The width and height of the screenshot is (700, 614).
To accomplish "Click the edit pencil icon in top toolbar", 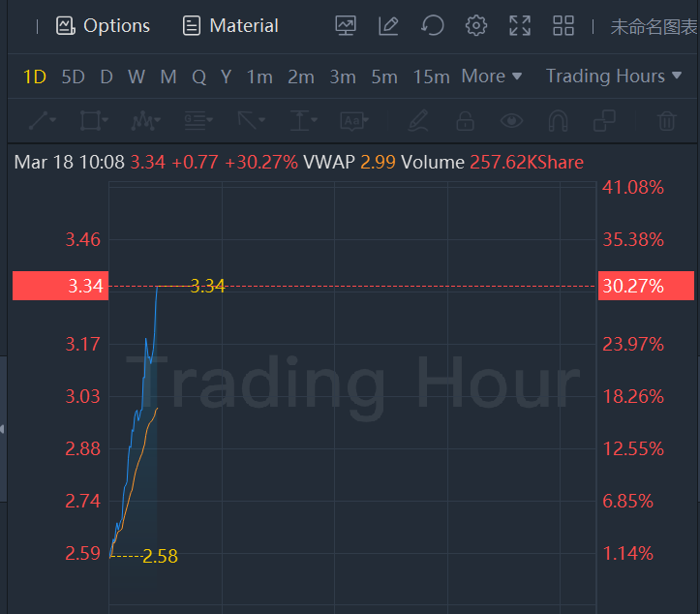I will pos(389,26).
